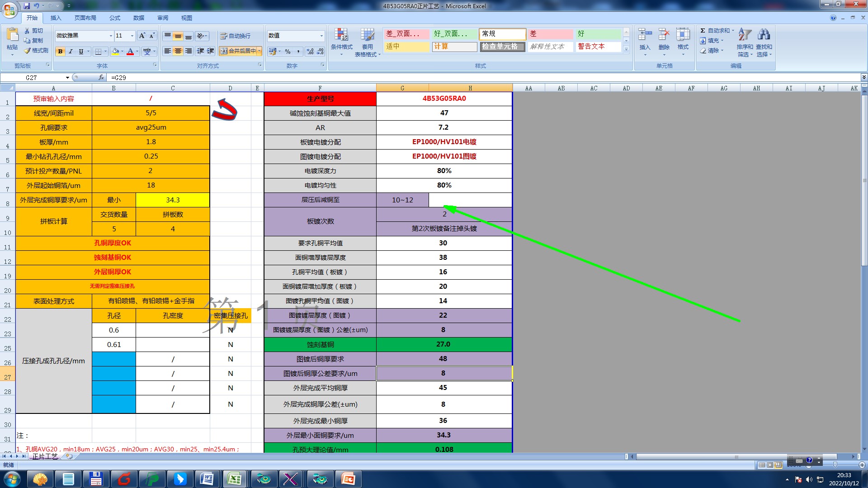Expand the number format combo box

321,36
